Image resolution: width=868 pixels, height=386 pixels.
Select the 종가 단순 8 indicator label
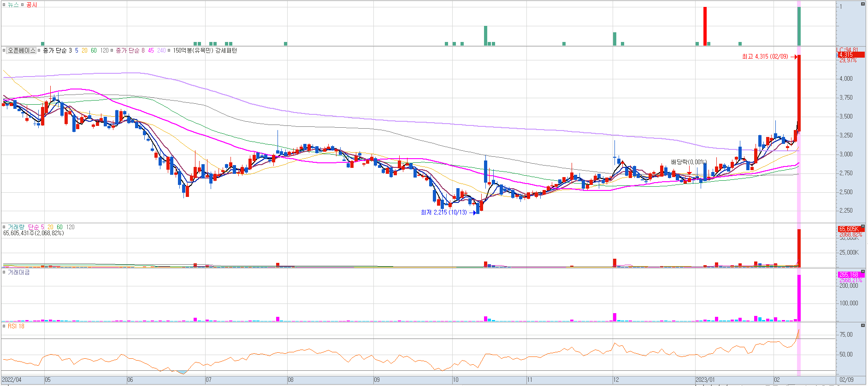pos(130,50)
